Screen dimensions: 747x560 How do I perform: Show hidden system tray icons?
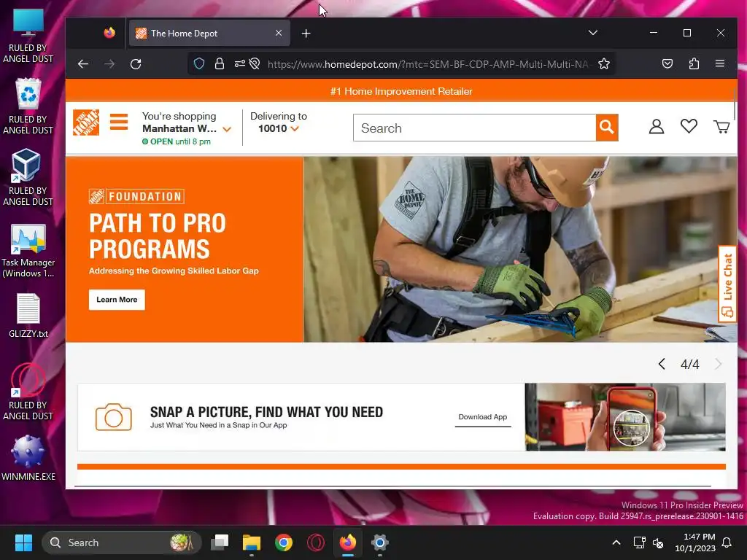pyautogui.click(x=616, y=542)
